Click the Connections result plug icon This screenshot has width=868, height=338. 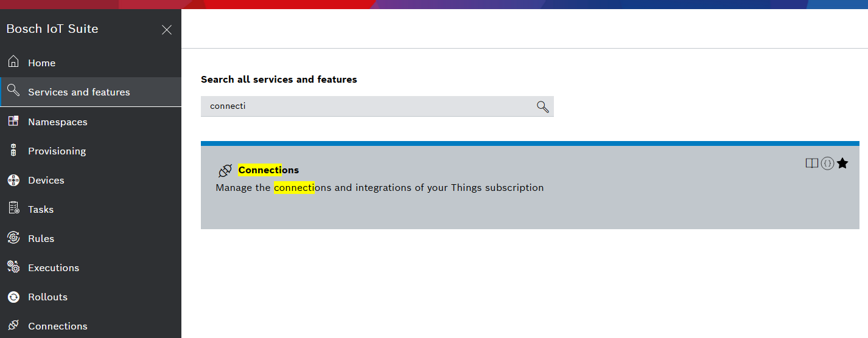225,170
